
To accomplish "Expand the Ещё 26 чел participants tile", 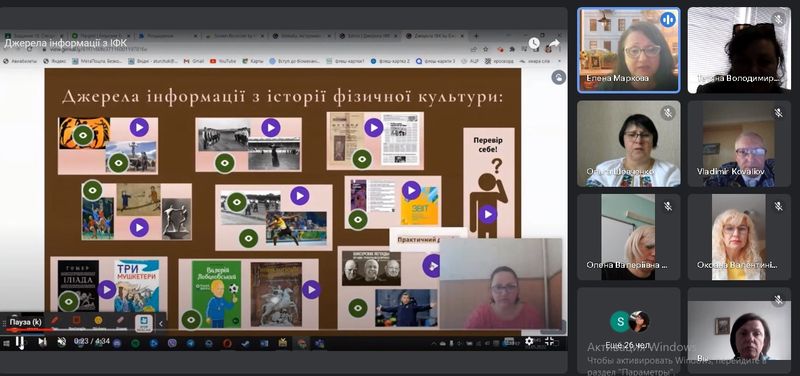I will (628, 330).
